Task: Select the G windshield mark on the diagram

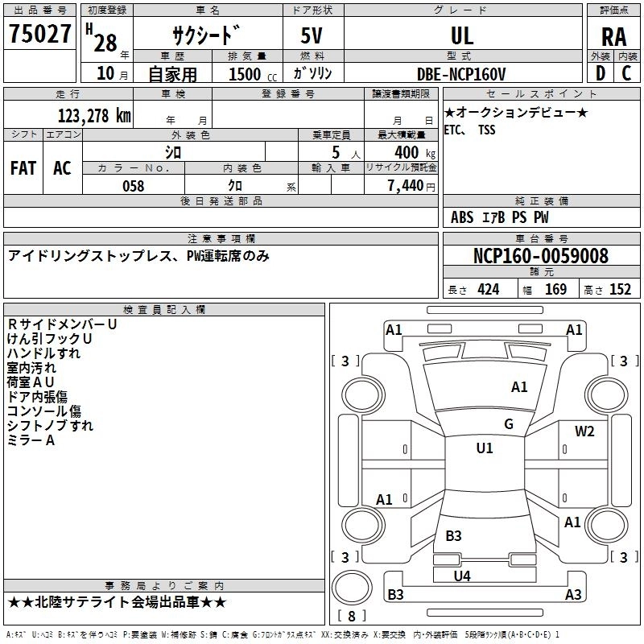Action: [x=509, y=424]
